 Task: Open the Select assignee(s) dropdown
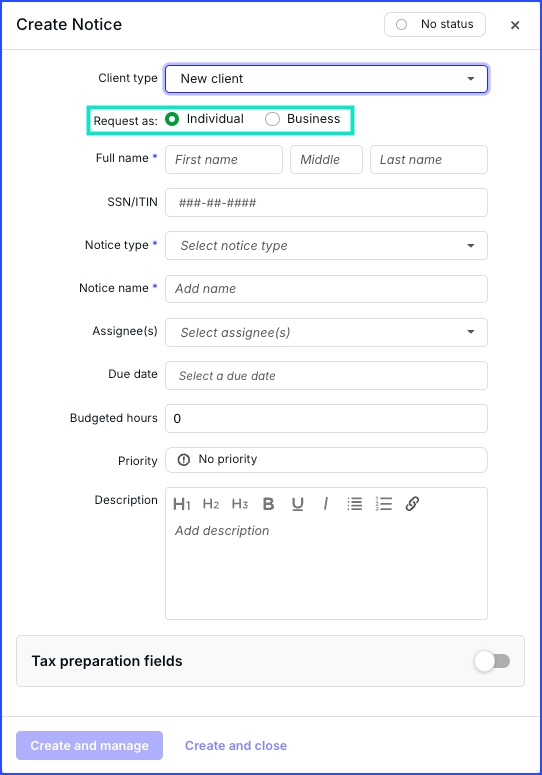coord(326,333)
